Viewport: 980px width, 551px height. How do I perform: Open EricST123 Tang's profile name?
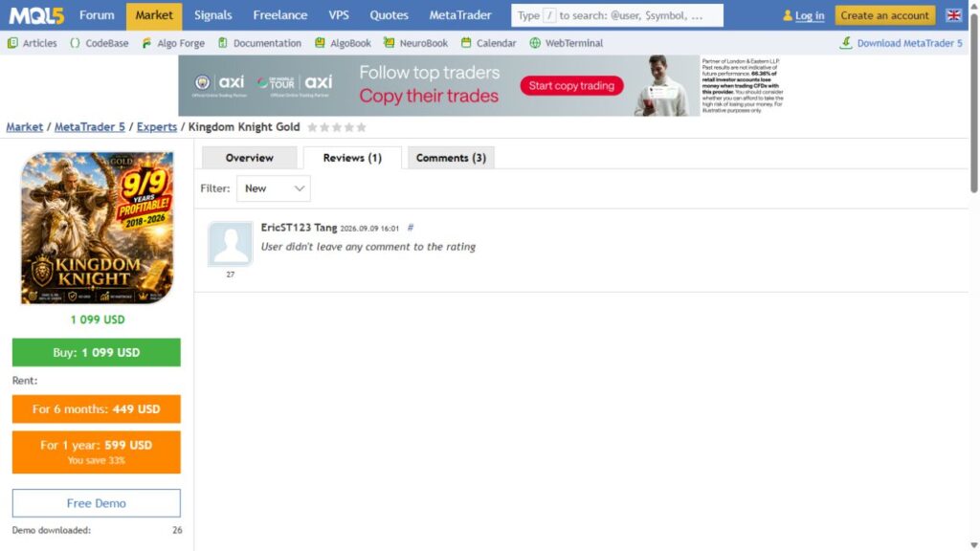coord(299,228)
